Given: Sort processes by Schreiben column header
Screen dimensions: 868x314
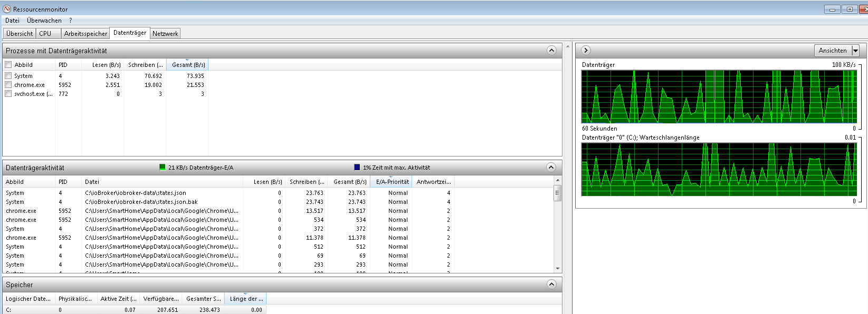Looking at the screenshot, I should coord(145,65).
